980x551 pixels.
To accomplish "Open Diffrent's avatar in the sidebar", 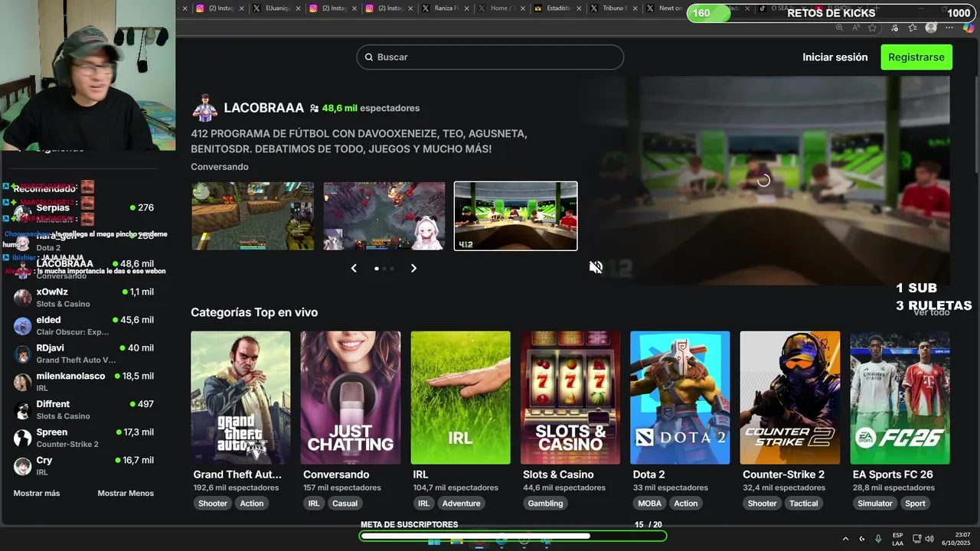I will coord(23,410).
